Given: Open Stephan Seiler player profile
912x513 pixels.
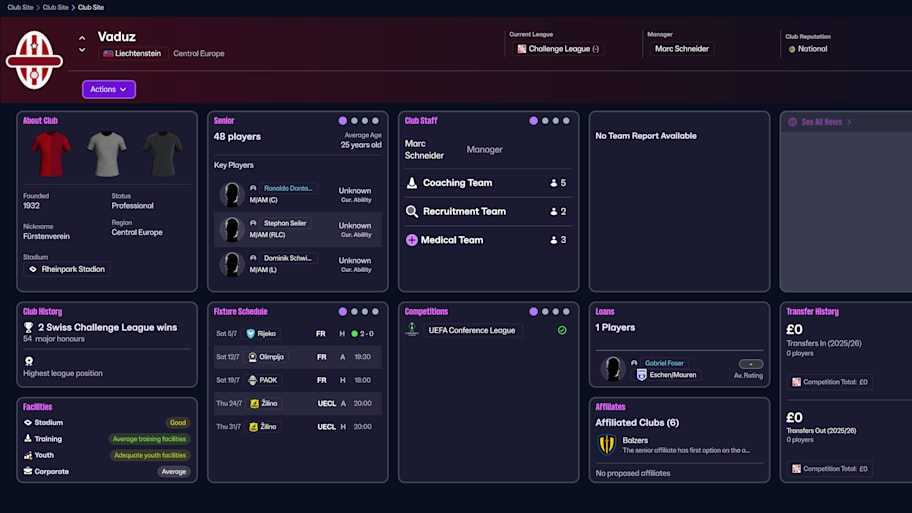Looking at the screenshot, I should coord(285,223).
